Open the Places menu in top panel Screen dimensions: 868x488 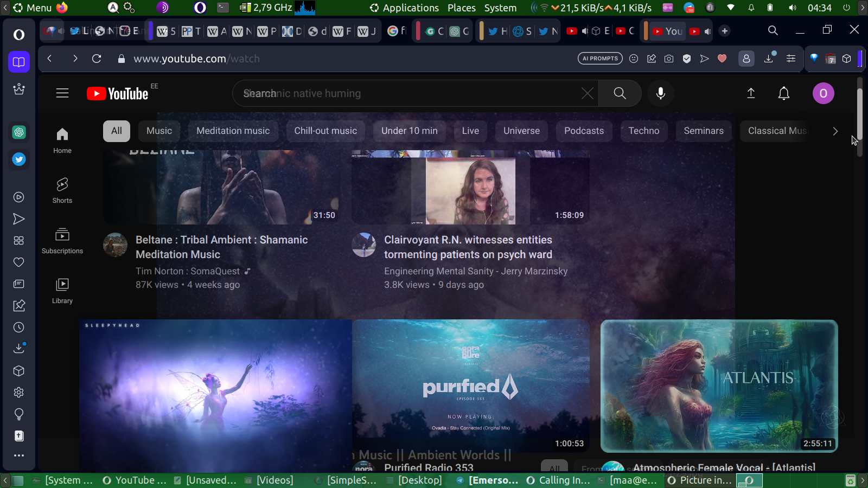click(x=462, y=8)
